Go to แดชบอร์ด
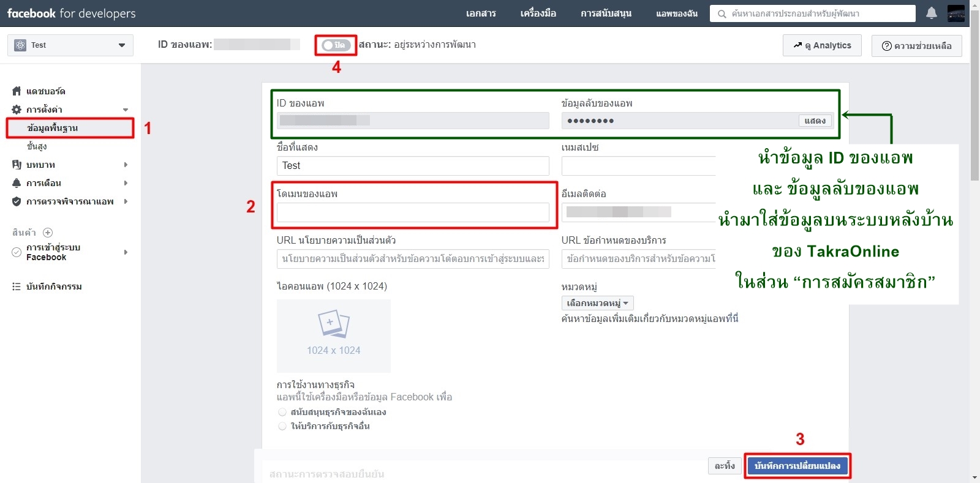The height and width of the screenshot is (483, 980). tap(46, 91)
